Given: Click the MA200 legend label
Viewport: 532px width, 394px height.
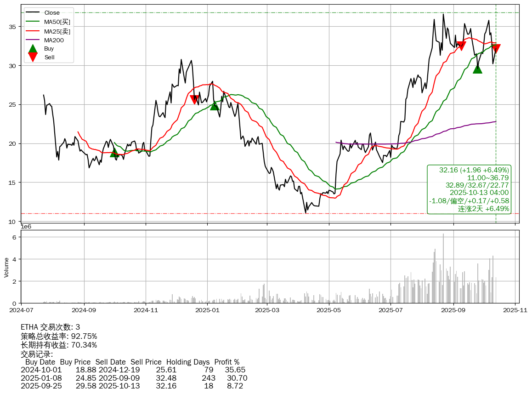Looking at the screenshot, I should tap(54, 40).
